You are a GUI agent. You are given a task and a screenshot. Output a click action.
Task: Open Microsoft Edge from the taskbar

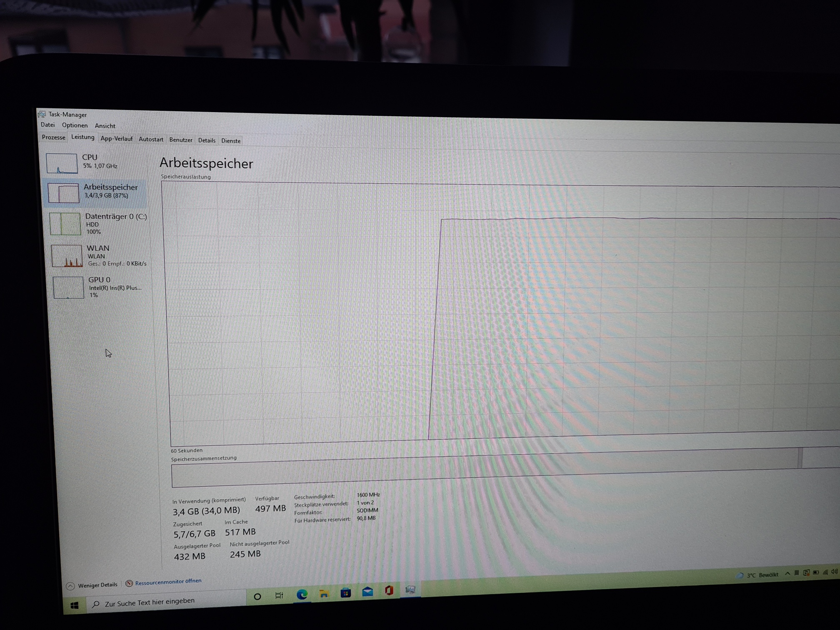point(302,594)
